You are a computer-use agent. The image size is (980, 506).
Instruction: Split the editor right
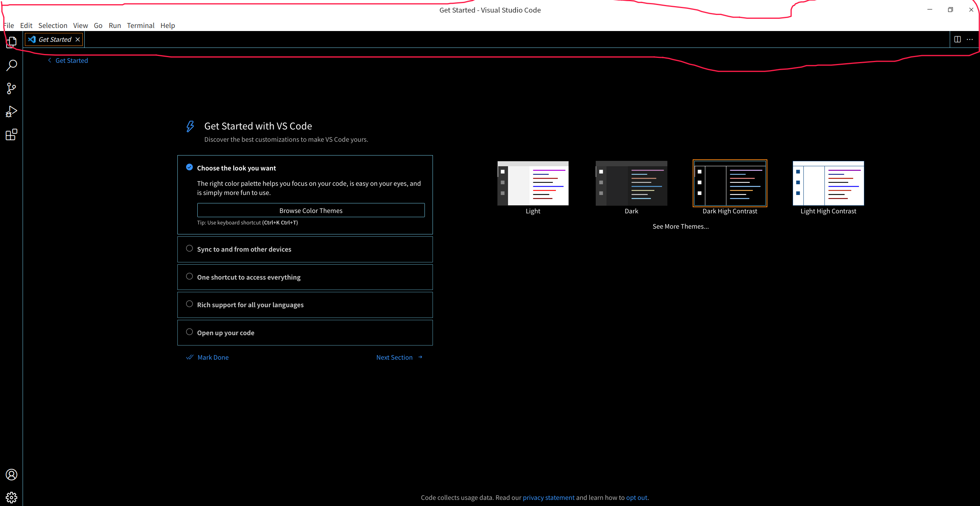pyautogui.click(x=957, y=39)
